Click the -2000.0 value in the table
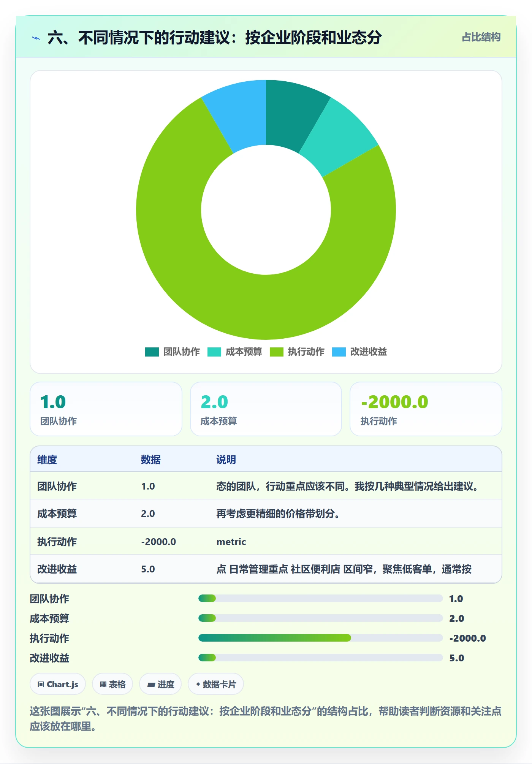The image size is (532, 764). click(158, 542)
